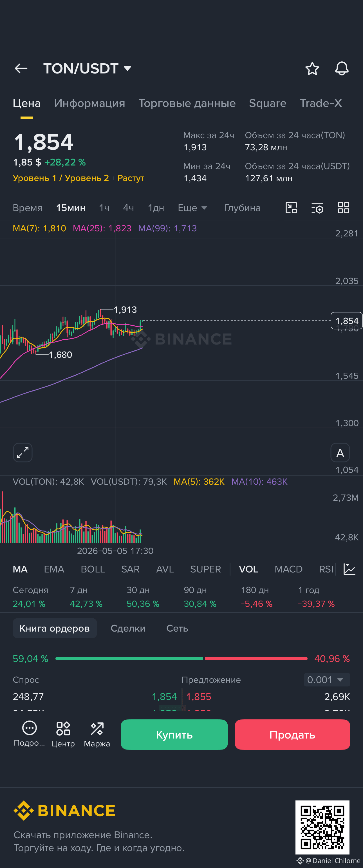Select the 15мин interval

click(x=71, y=208)
